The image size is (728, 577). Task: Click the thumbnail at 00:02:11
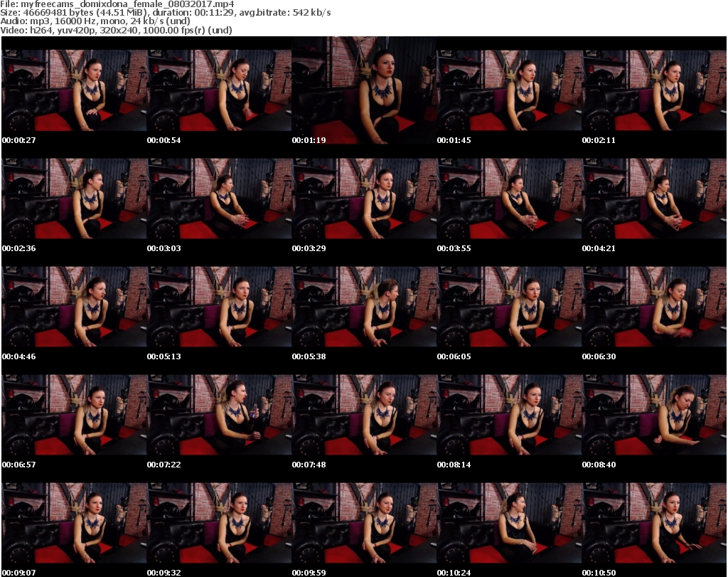pyautogui.click(x=654, y=90)
